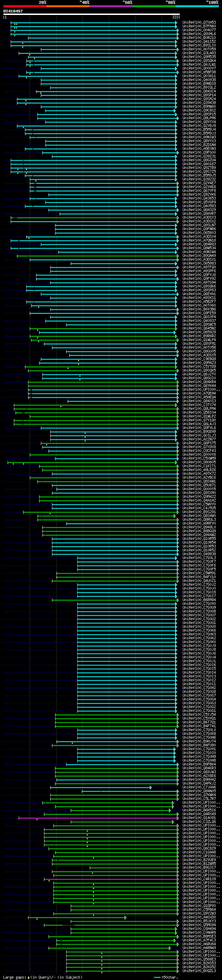Select the UniRef100_Q9FVL6 label
Screen dimensions: 222x980
tap(199, 428)
